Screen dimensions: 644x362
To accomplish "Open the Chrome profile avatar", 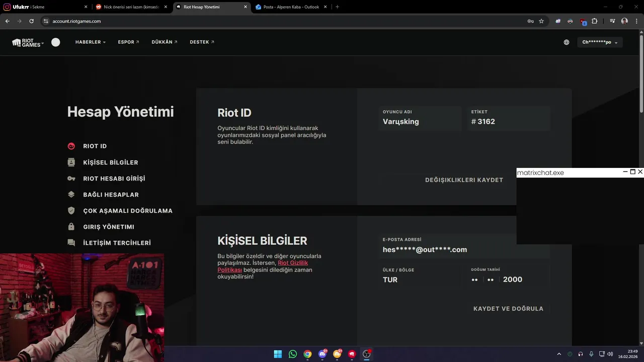I will pos(624,21).
